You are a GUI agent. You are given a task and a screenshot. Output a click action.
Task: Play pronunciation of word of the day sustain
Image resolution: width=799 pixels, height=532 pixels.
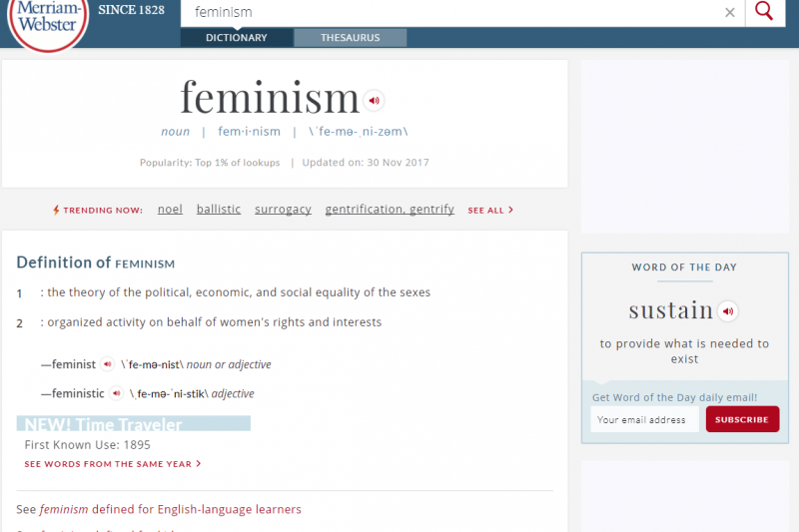pos(728,310)
